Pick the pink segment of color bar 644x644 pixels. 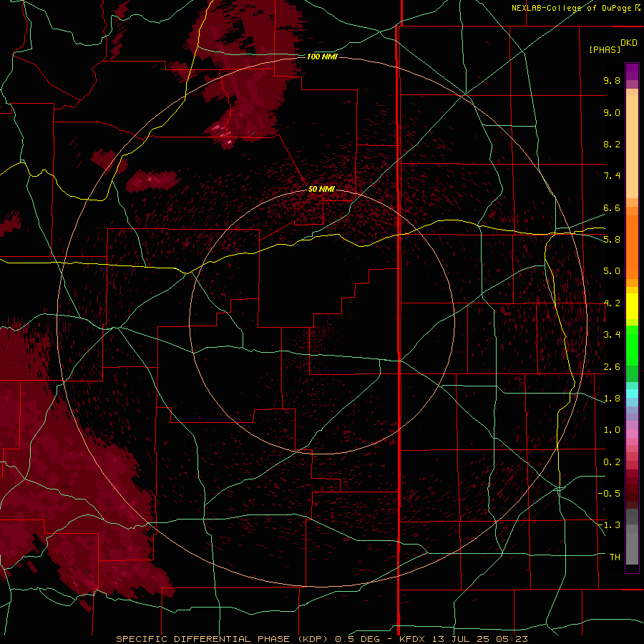click(x=632, y=434)
